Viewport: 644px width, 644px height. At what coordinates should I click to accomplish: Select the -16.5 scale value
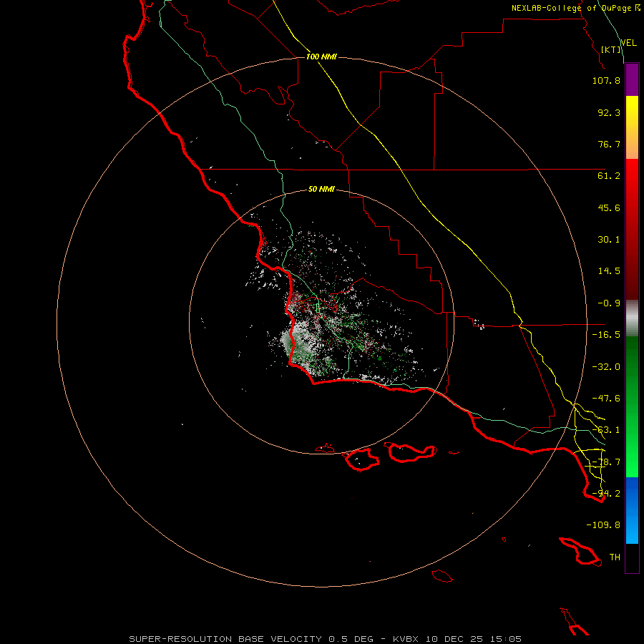[x=606, y=335]
